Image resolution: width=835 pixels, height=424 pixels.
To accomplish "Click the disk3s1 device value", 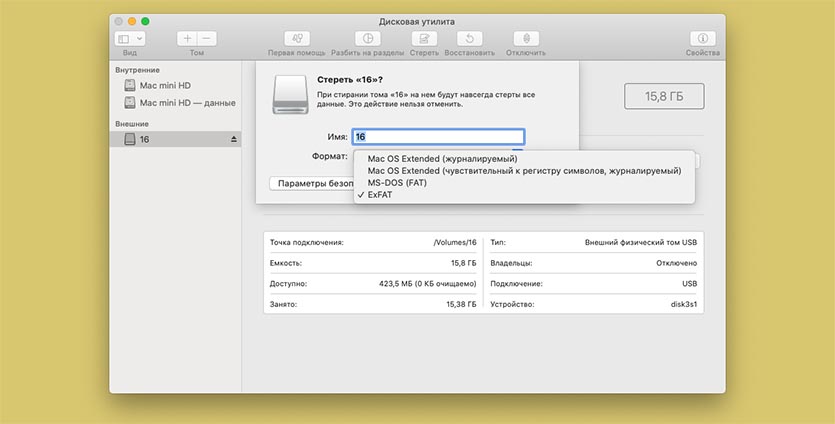I will pyautogui.click(x=684, y=305).
